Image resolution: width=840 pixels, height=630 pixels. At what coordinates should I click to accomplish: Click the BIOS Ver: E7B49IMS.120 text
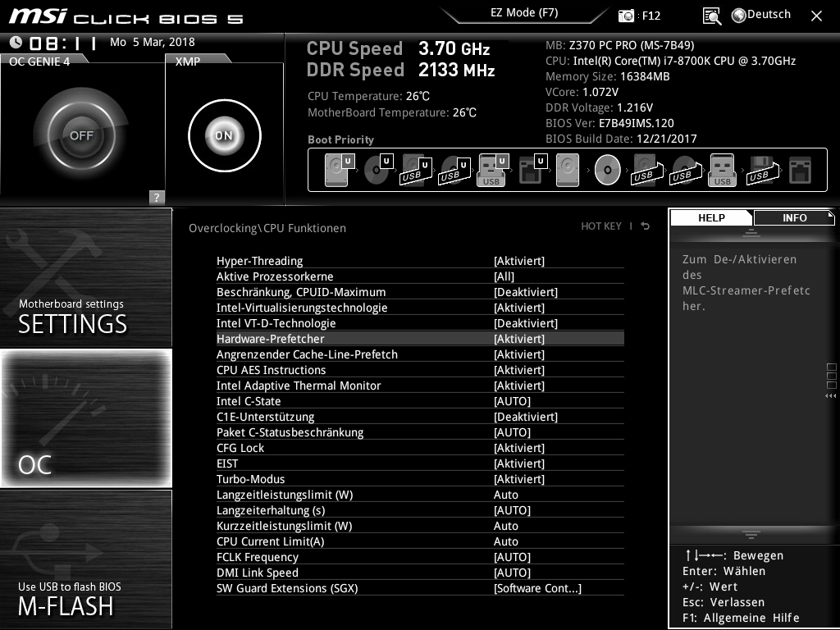609,123
